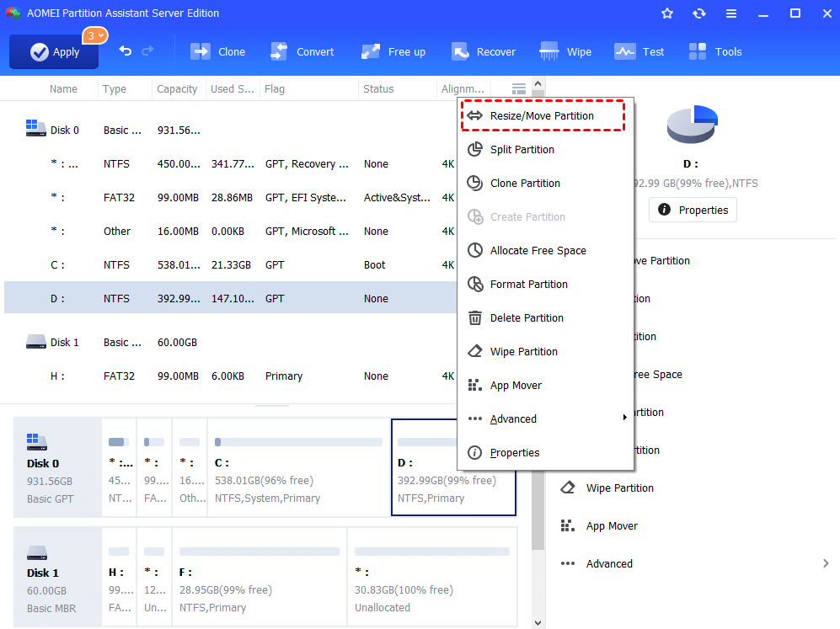Select Clone Partition in context menu

coord(545,183)
